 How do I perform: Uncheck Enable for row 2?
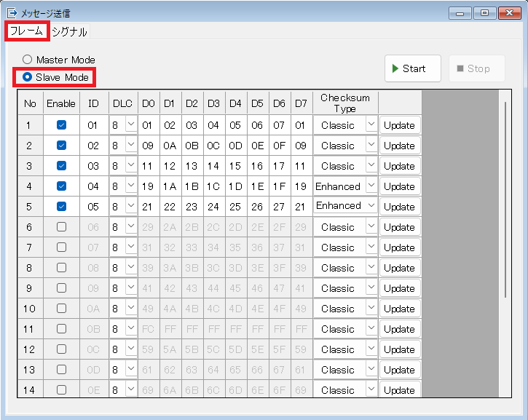[x=61, y=146]
